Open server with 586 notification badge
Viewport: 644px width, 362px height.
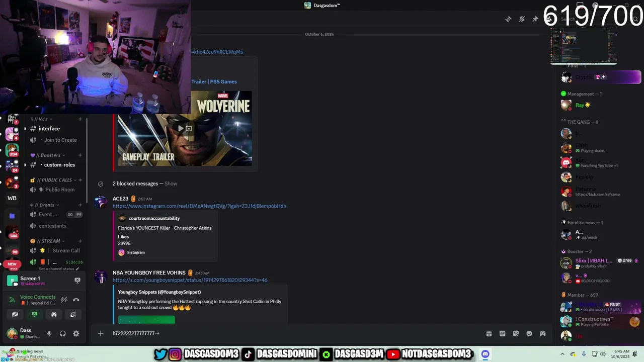(12, 232)
